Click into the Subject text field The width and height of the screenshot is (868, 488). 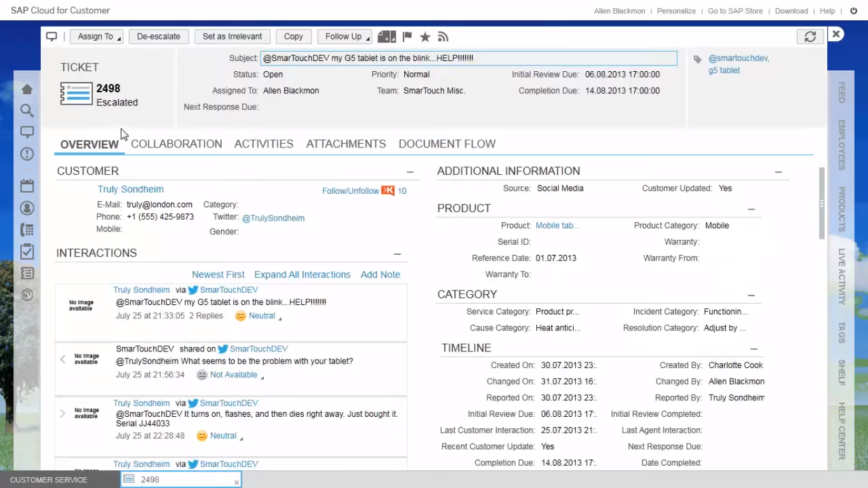(468, 58)
